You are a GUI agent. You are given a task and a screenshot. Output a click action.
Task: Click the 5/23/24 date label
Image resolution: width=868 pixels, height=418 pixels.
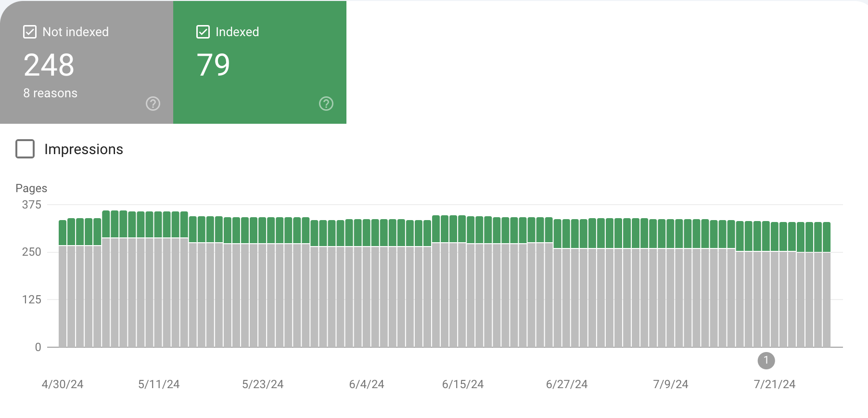(263, 384)
